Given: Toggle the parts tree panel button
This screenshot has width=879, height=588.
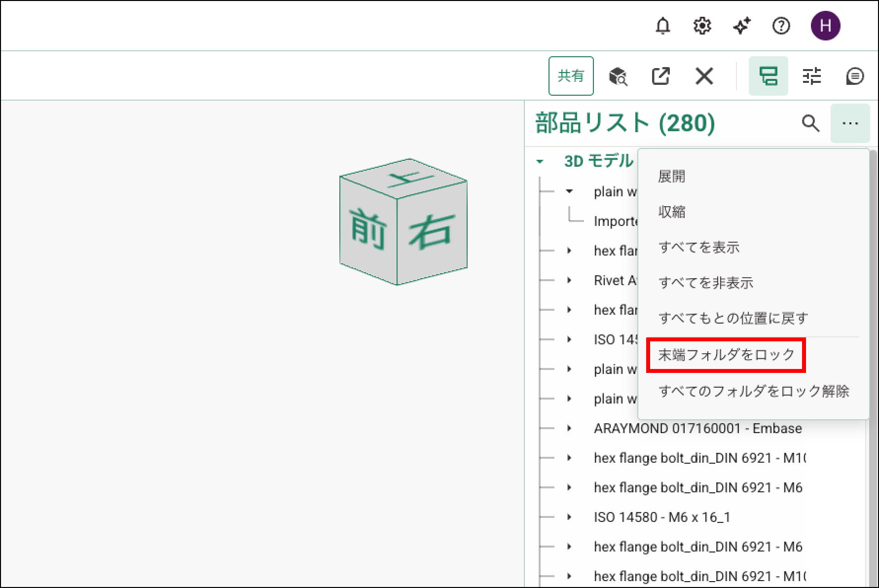Looking at the screenshot, I should point(768,76).
